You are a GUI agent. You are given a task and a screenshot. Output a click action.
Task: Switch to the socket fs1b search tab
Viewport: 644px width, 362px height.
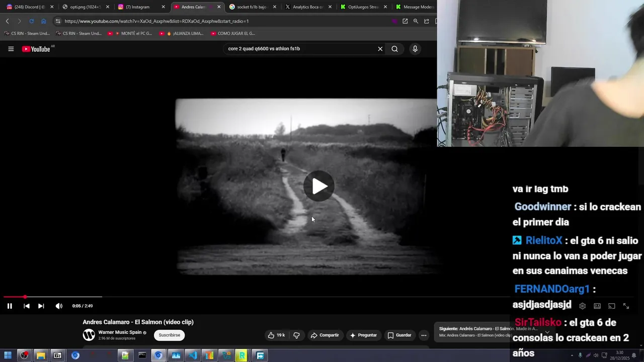pyautogui.click(x=252, y=7)
